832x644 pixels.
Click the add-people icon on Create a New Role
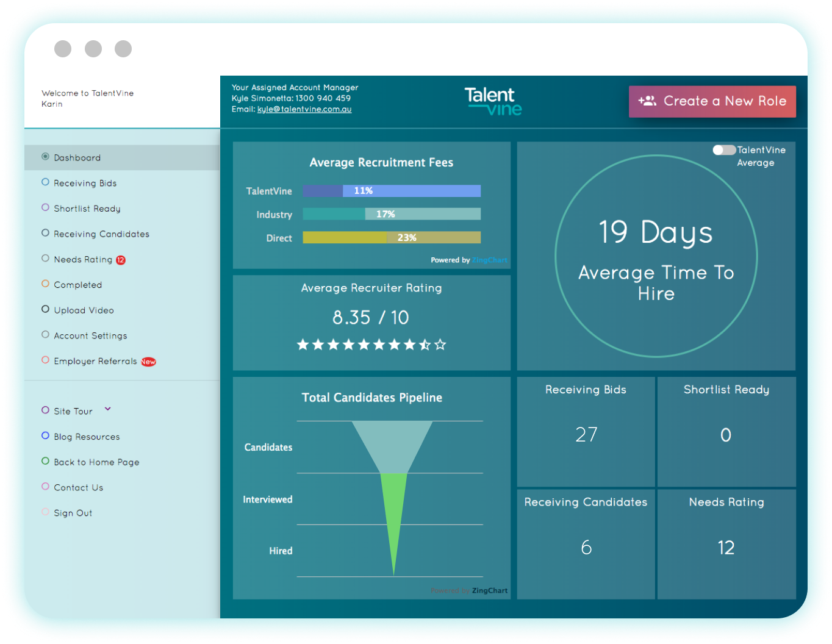point(647,101)
